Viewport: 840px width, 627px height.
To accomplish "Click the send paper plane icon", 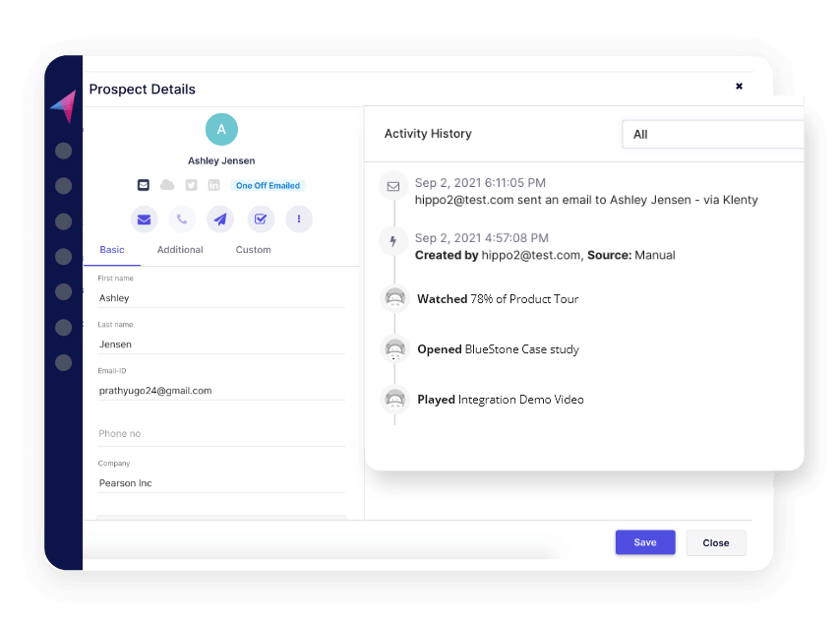I will pyautogui.click(x=220, y=219).
